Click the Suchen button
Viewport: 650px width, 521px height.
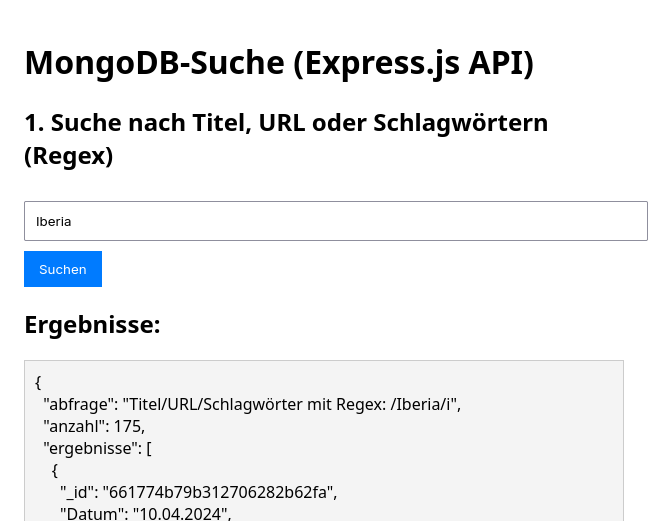coord(63,269)
